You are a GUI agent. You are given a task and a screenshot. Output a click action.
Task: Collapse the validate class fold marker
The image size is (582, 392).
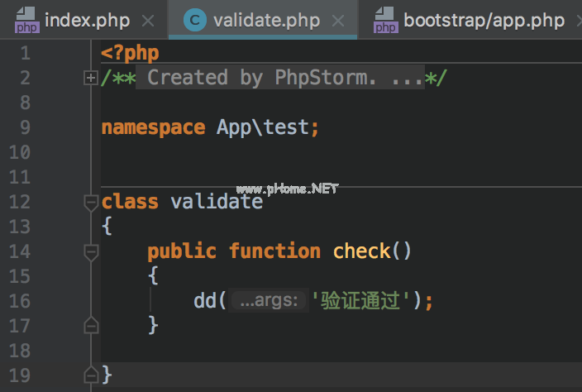pyautogui.click(x=91, y=202)
